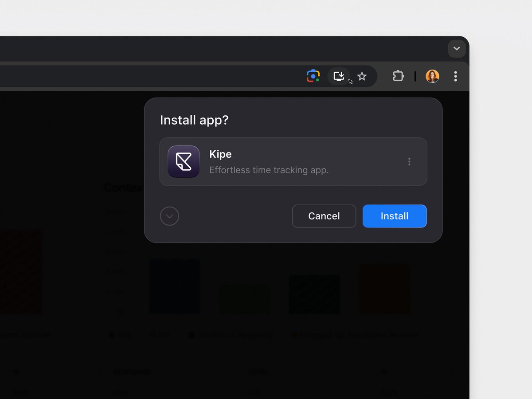
Task: Bookmark this page with the star icon
Action: pyautogui.click(x=362, y=76)
